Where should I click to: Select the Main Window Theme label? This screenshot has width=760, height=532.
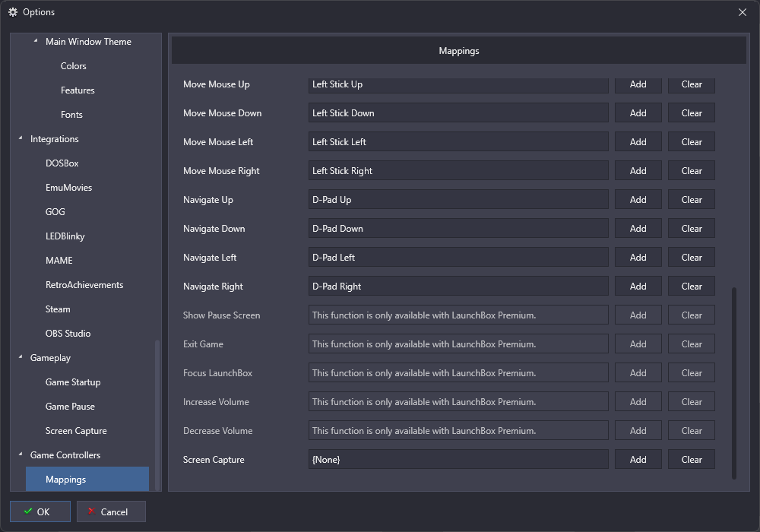[x=88, y=42]
